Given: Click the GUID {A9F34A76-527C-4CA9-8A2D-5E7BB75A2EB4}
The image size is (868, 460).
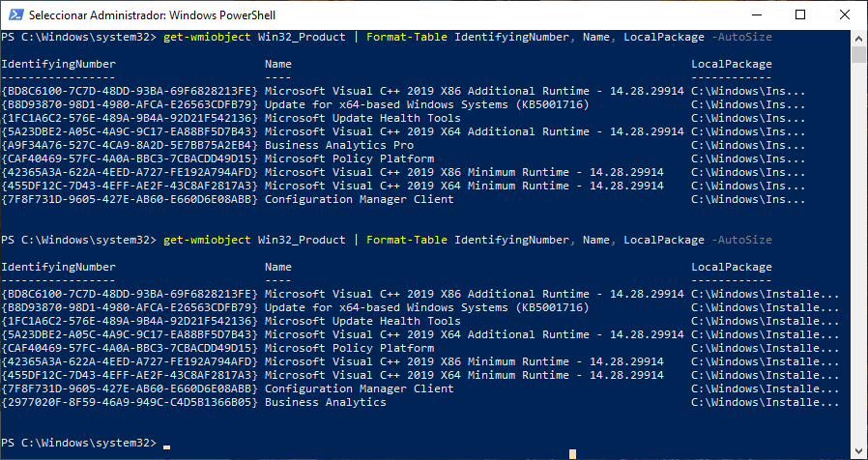Looking at the screenshot, I should pyautogui.click(x=130, y=146).
